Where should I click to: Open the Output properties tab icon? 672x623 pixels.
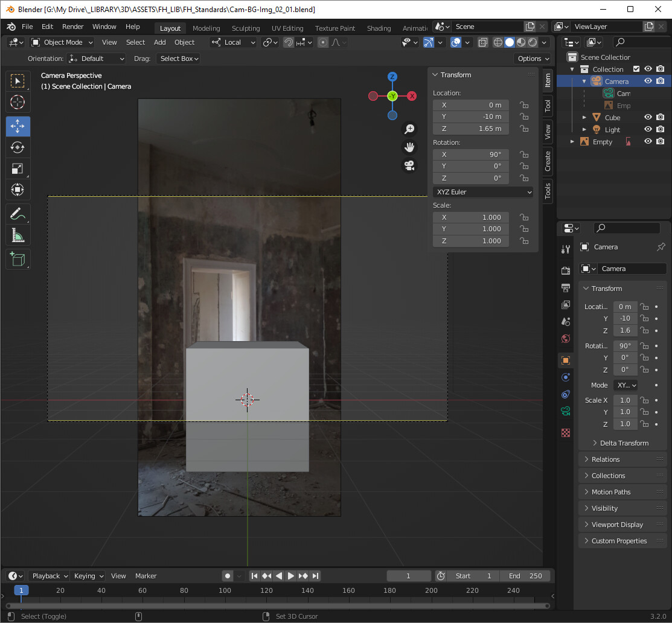[566, 287]
